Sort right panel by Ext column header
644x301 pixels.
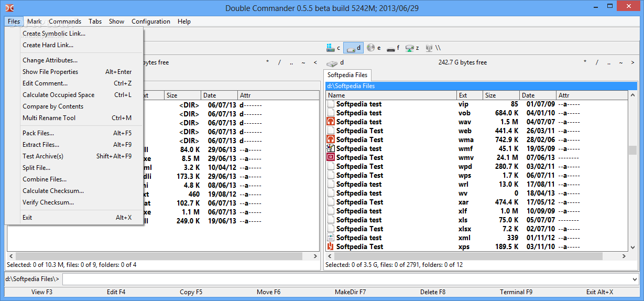click(x=470, y=95)
